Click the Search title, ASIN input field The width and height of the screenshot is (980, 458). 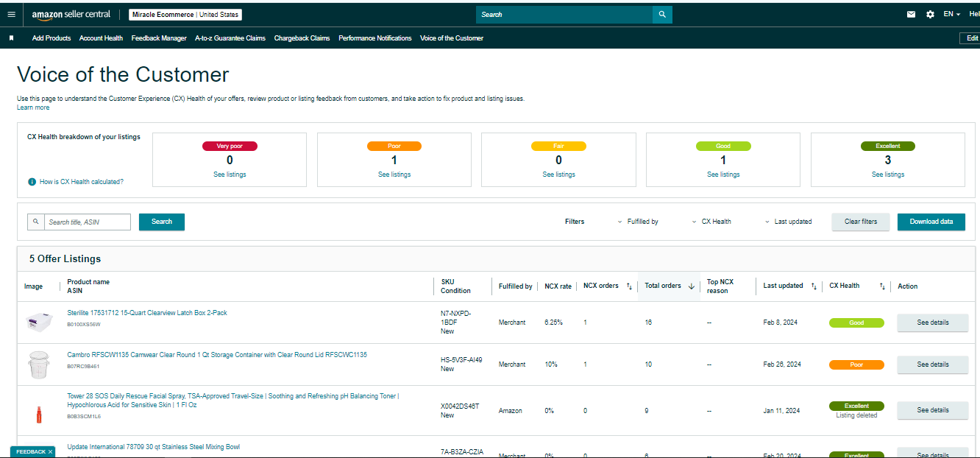(x=88, y=222)
